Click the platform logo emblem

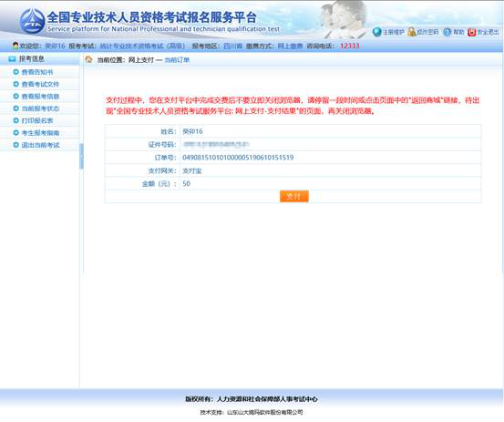32,21
